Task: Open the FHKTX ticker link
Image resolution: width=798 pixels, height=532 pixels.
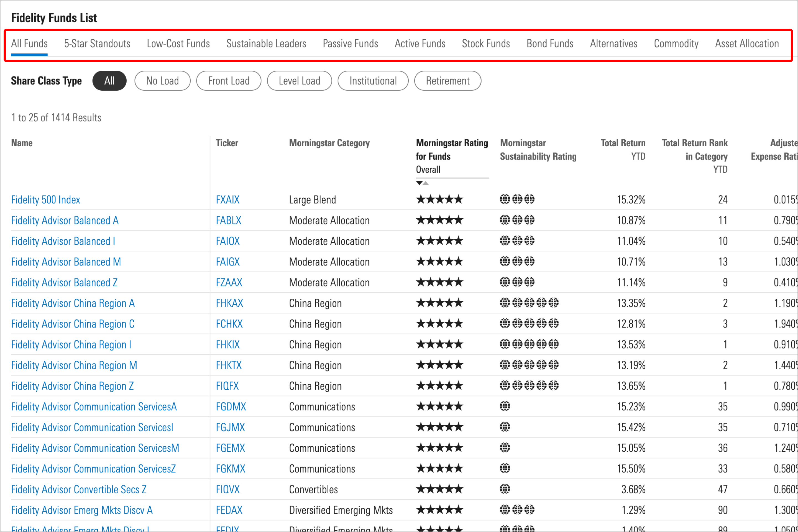Action: point(229,365)
